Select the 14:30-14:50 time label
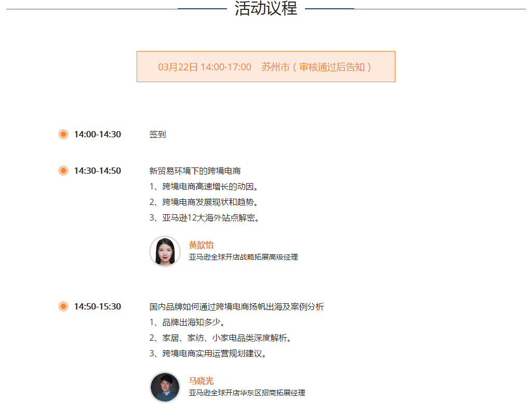The image size is (532, 413). pos(97,171)
